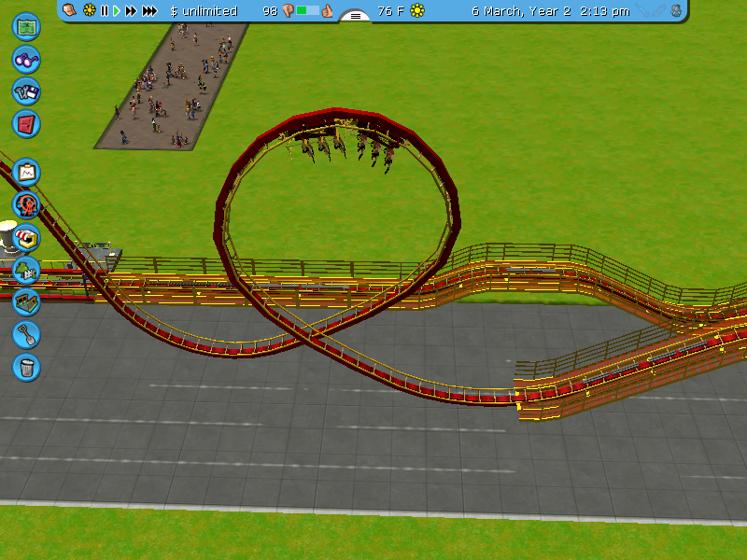Select the crowd of guests on the path
747x560 pixels.
tap(174, 86)
